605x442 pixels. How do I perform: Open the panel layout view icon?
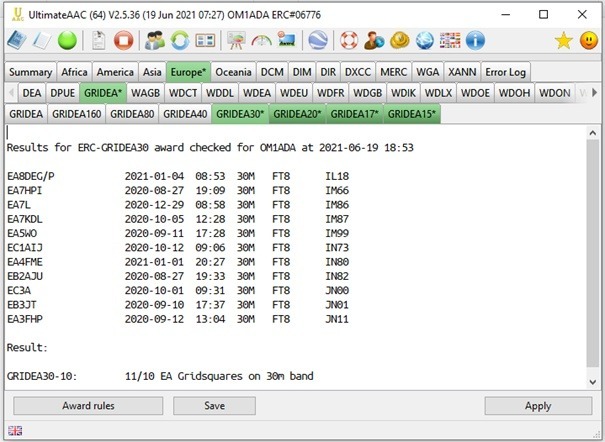coord(205,40)
